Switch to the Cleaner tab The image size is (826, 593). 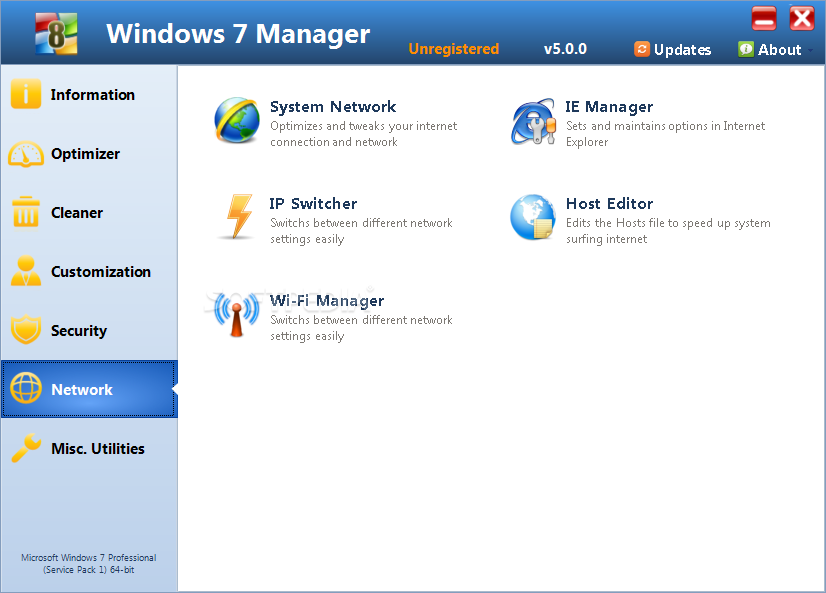89,212
